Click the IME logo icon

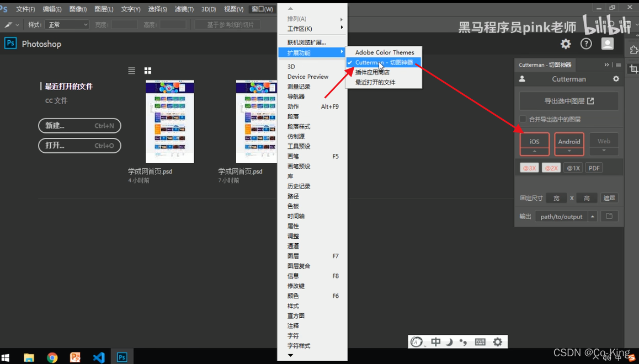tap(417, 341)
